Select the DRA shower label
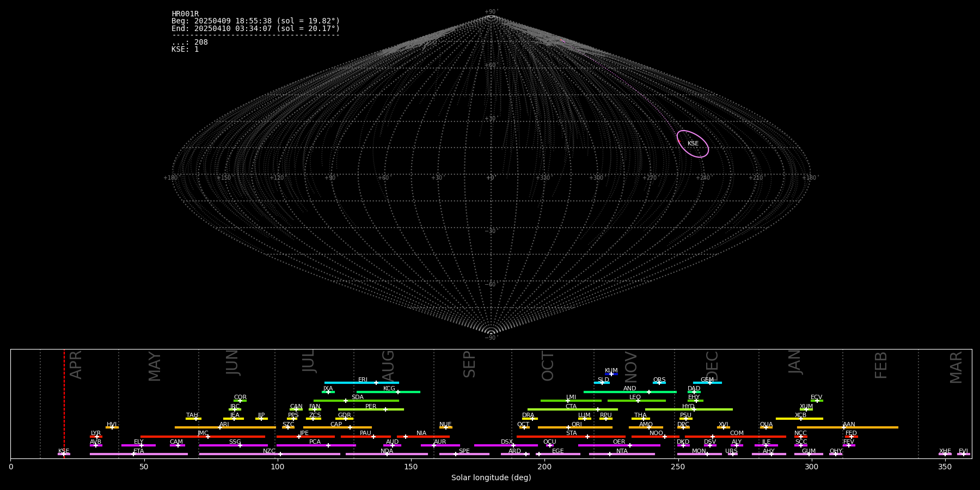Image resolution: width=980 pixels, height=490 pixels. [x=528, y=415]
